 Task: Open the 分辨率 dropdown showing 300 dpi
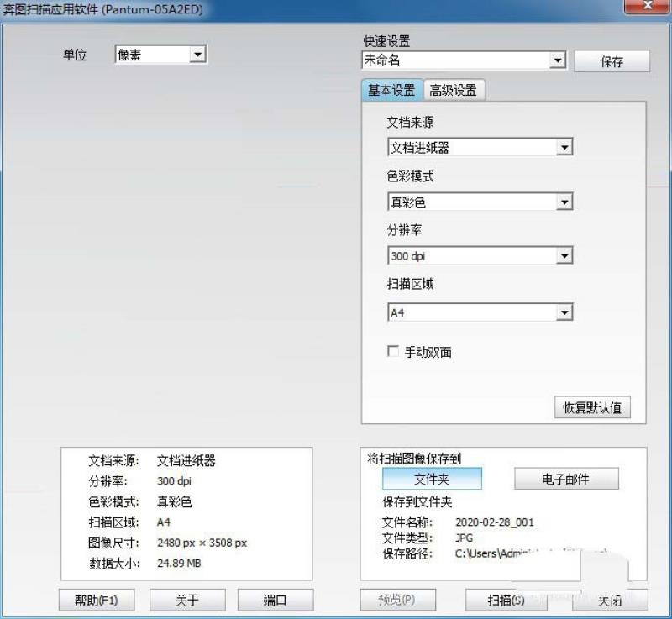pyautogui.click(x=480, y=255)
